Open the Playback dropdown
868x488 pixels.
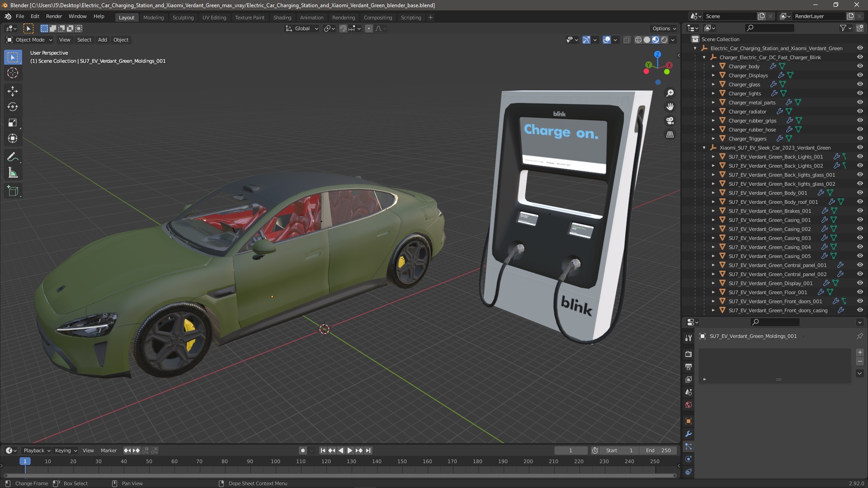coord(37,450)
